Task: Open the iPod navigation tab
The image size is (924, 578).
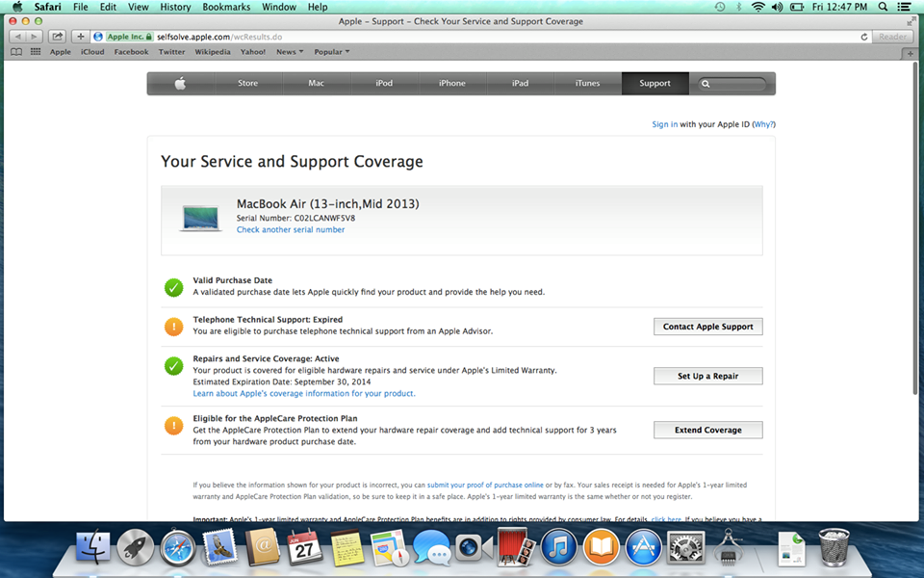Action: click(x=384, y=83)
